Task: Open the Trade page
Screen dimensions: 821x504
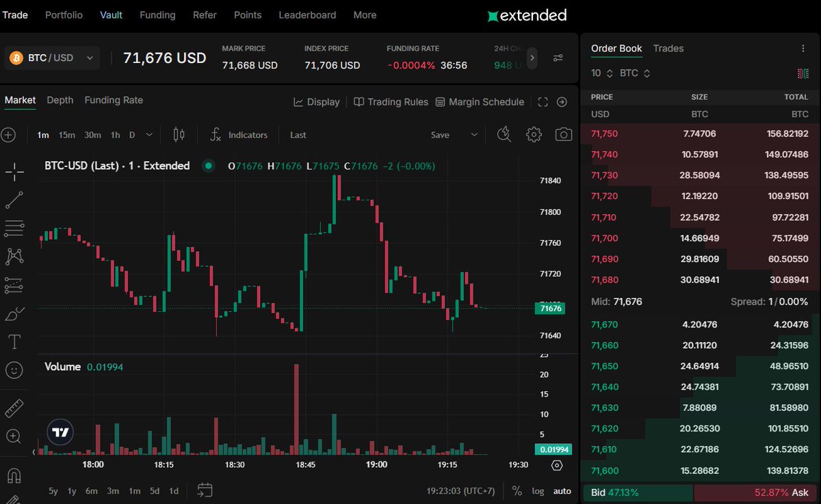Action: coord(15,15)
